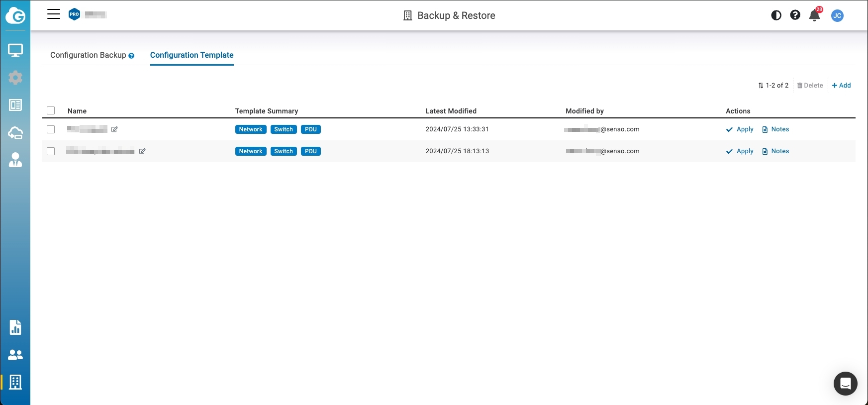Select the Configuration Template tab
The width and height of the screenshot is (868, 405).
pyautogui.click(x=192, y=55)
